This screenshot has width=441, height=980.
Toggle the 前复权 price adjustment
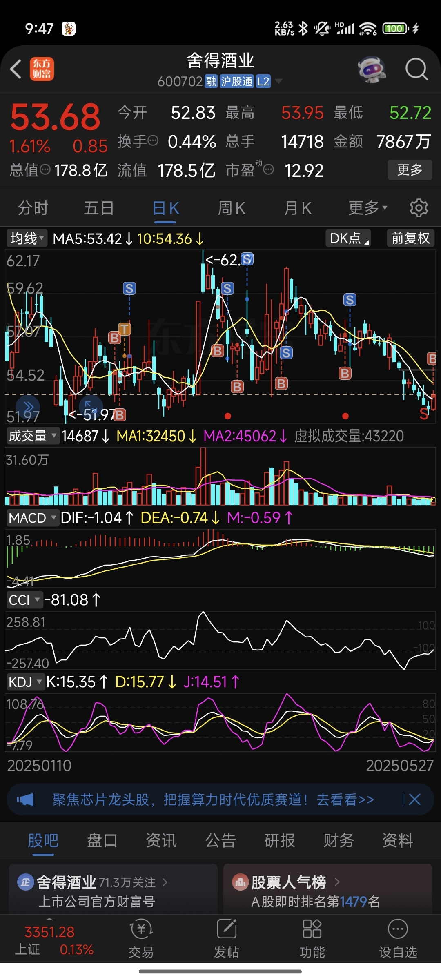click(x=410, y=238)
